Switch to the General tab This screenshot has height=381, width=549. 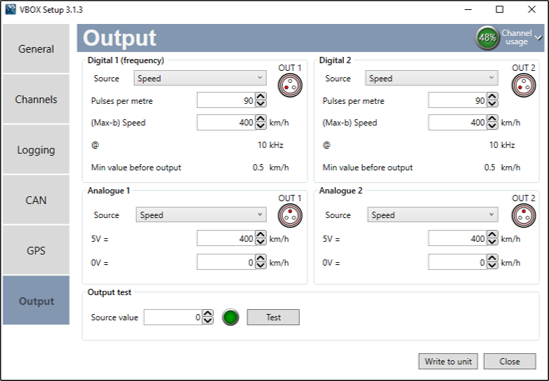[36, 49]
